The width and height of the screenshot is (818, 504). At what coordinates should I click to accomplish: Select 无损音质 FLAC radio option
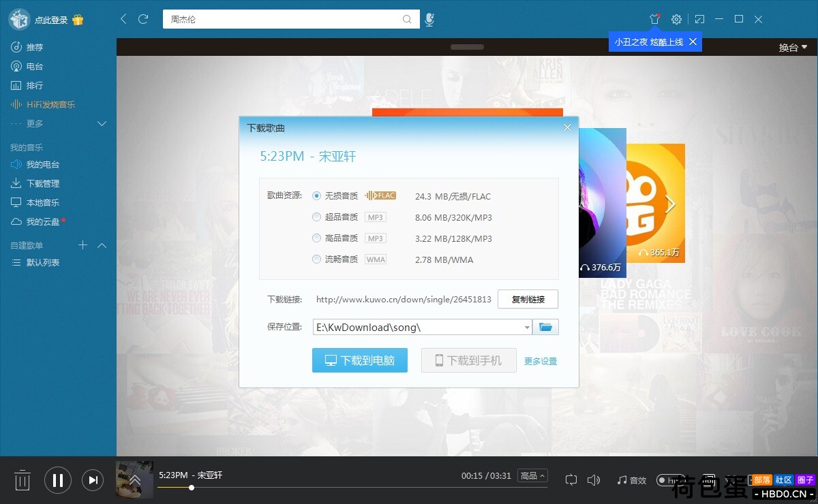[316, 195]
